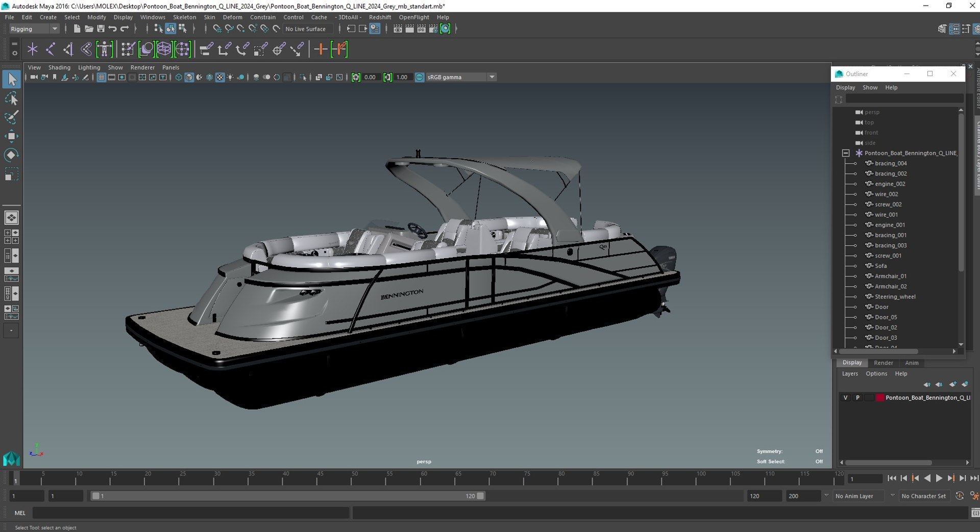Activate the Move tool in the toolbox
The height and width of the screenshot is (532, 980).
coord(12,136)
